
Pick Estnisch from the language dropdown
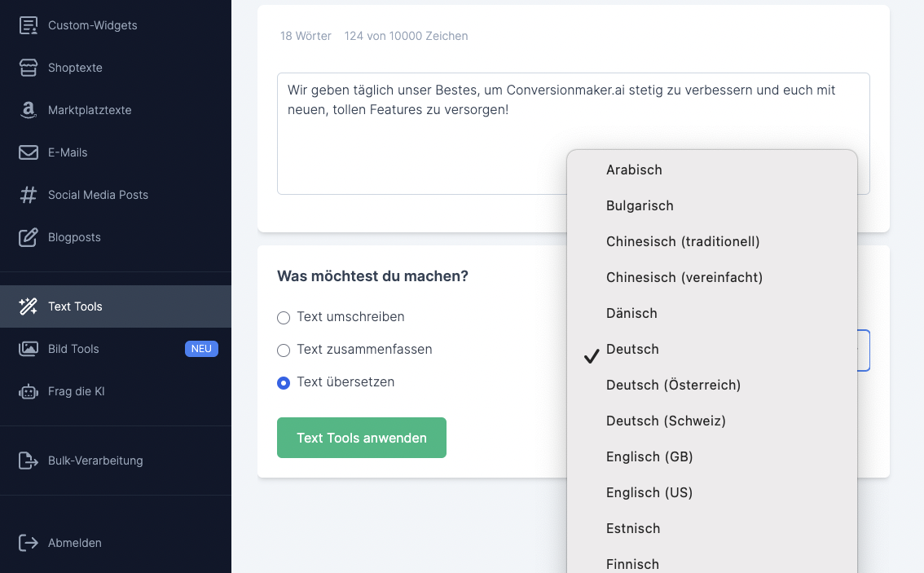pos(712,529)
